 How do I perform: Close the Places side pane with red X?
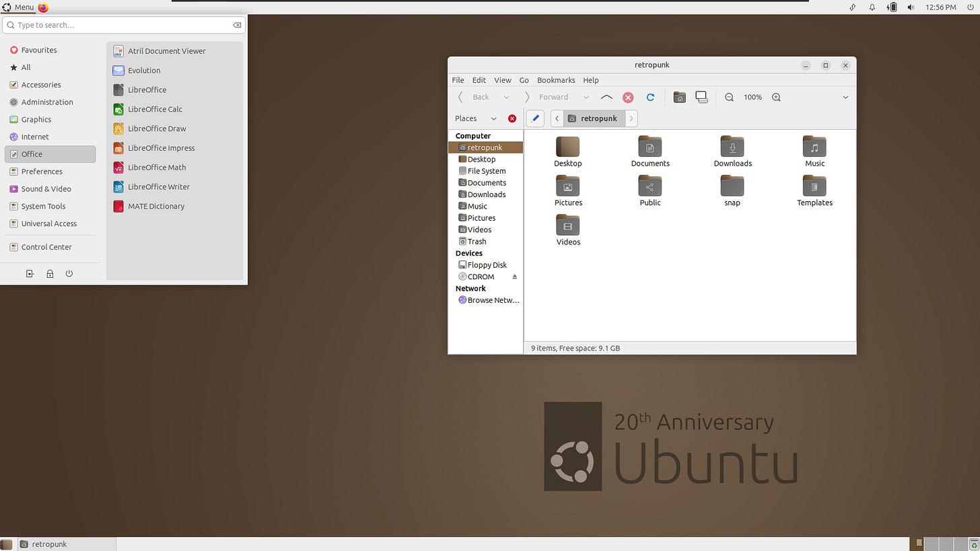tap(512, 118)
